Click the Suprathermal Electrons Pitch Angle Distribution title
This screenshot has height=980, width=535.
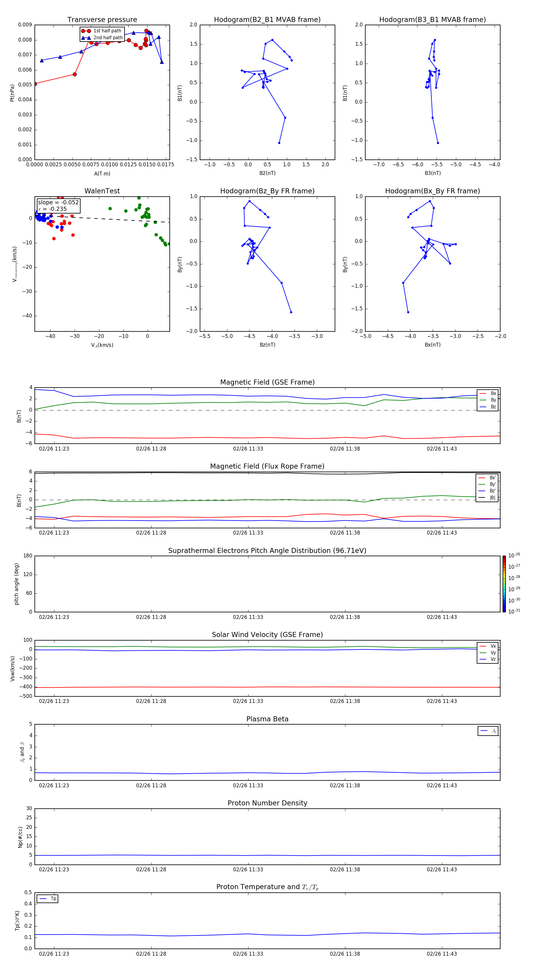pos(267,551)
